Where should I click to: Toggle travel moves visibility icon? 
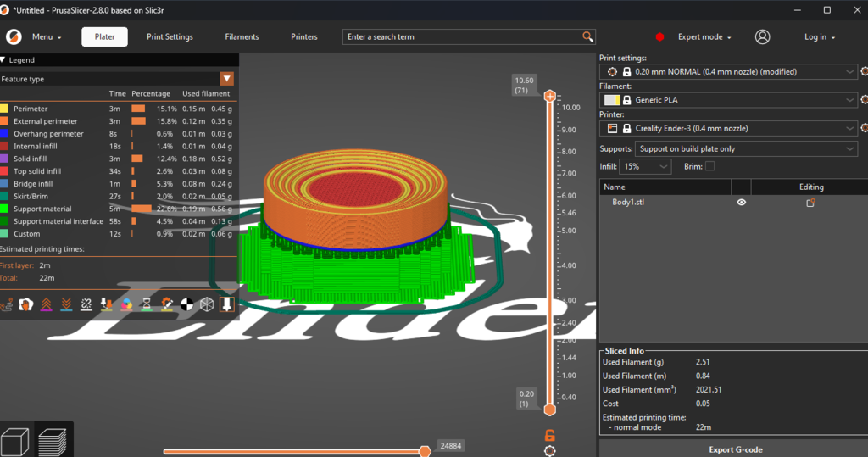[x=6, y=304]
